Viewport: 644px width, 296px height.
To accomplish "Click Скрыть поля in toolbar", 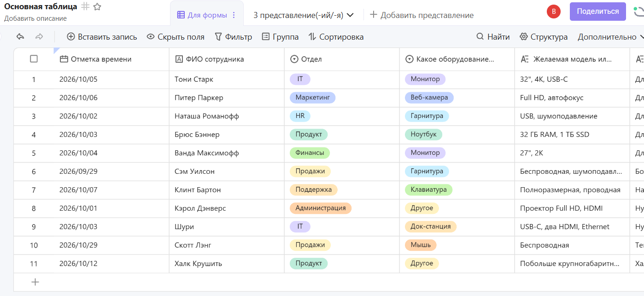I will (x=176, y=37).
